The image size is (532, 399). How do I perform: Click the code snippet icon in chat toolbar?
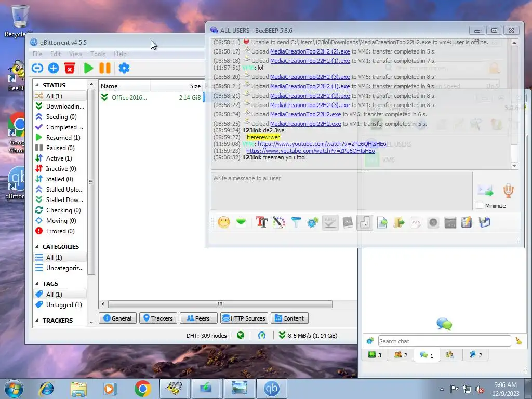416,222
